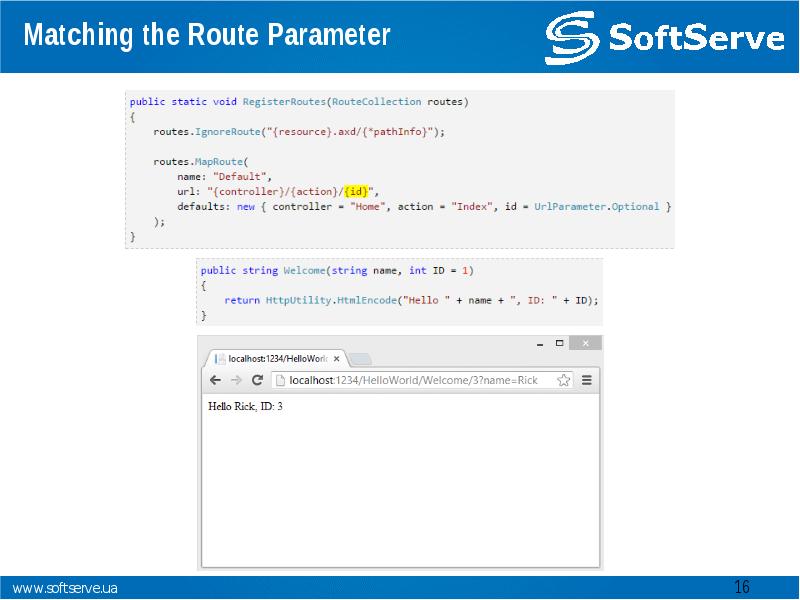
Task: Click the SoftServe logo
Action: tap(664, 38)
